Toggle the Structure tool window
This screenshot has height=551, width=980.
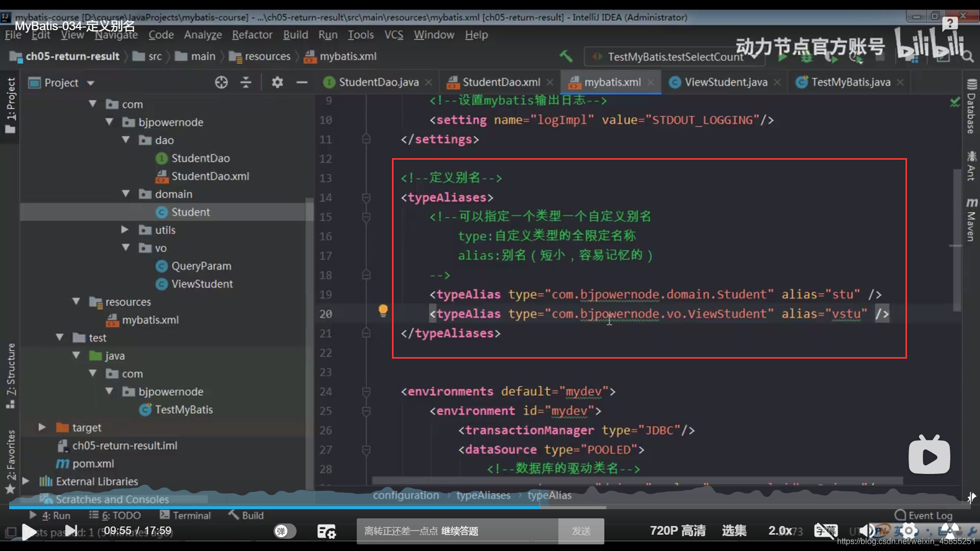10,377
